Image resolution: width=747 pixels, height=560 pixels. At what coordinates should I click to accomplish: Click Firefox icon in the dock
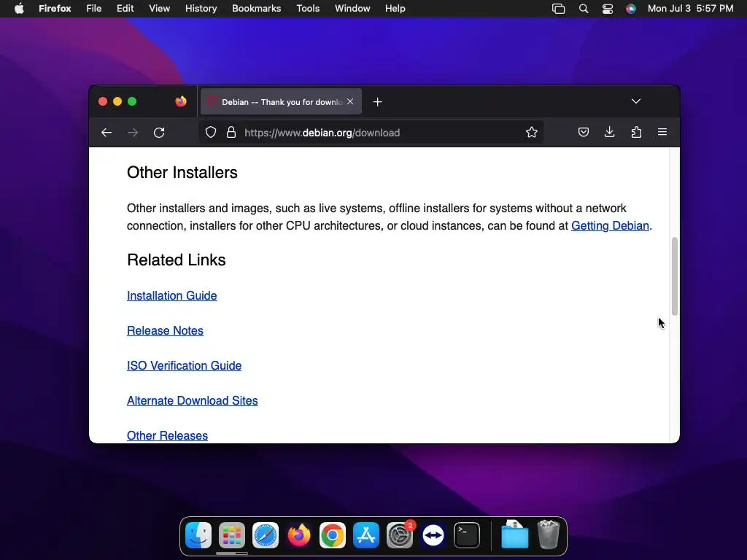(298, 535)
